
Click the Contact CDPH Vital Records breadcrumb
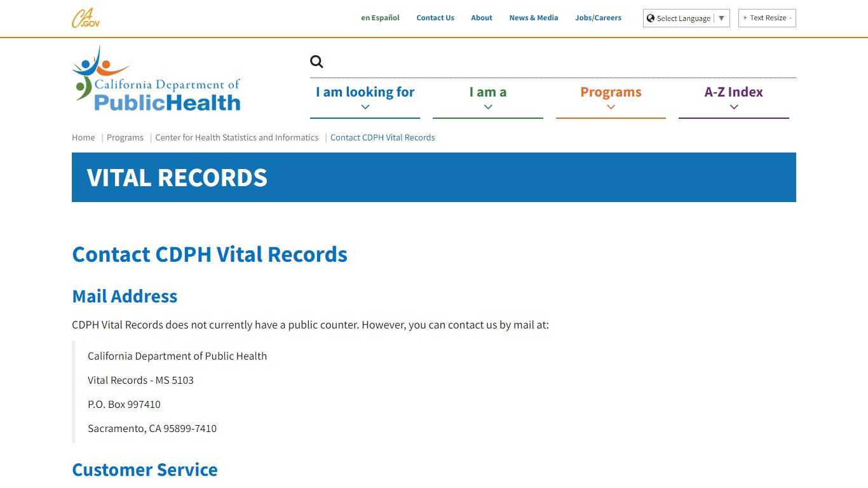coord(383,137)
